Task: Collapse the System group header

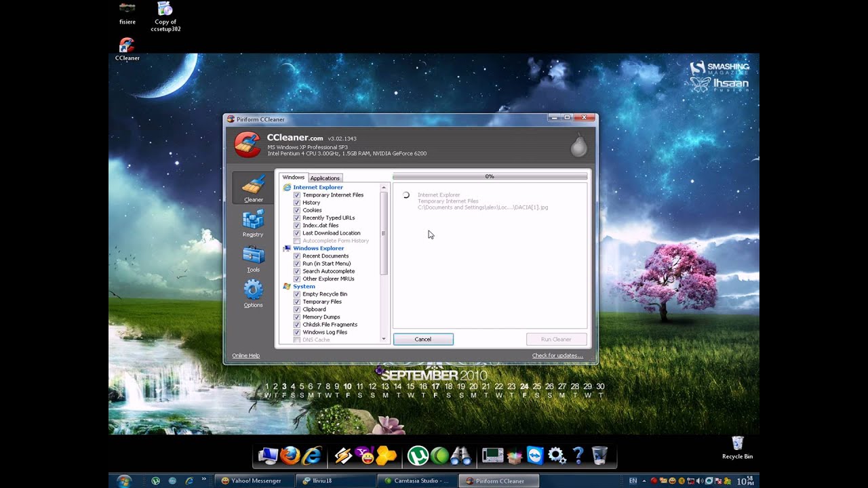Action: pos(304,286)
